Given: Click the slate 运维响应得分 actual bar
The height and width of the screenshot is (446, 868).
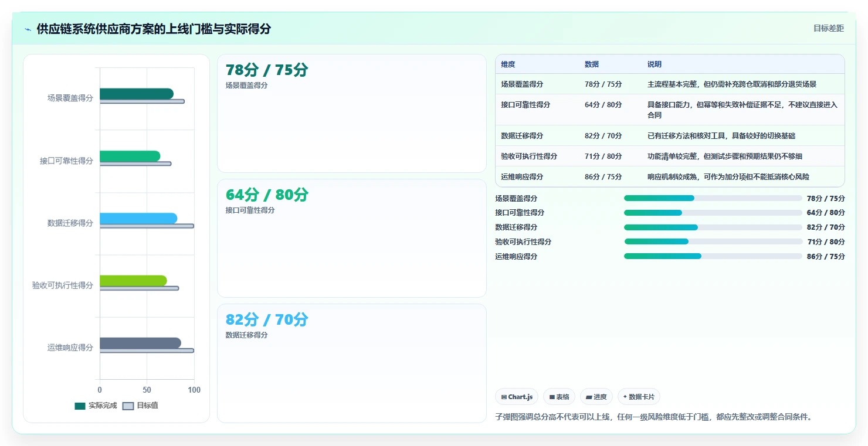Looking at the screenshot, I should pyautogui.click(x=140, y=343).
